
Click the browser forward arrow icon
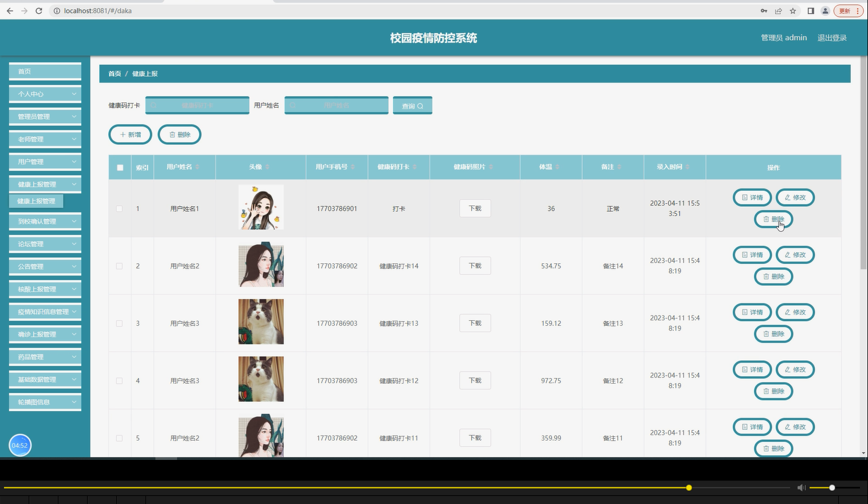tap(24, 11)
